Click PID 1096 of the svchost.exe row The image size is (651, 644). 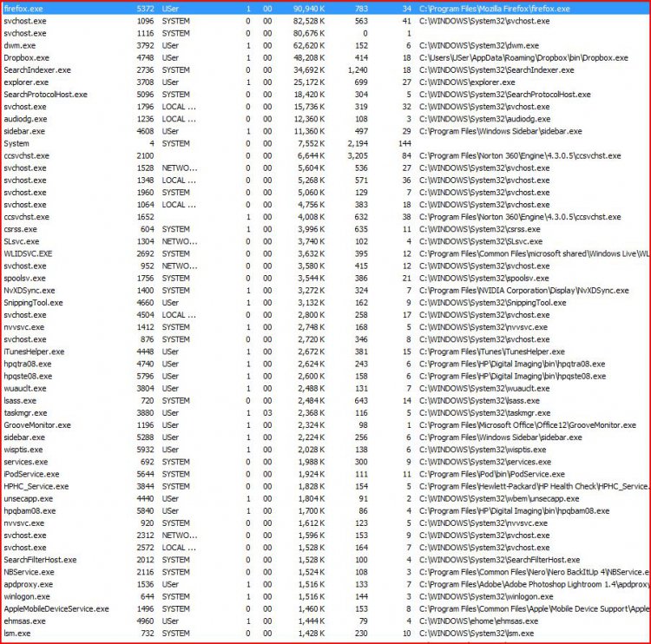click(145, 21)
